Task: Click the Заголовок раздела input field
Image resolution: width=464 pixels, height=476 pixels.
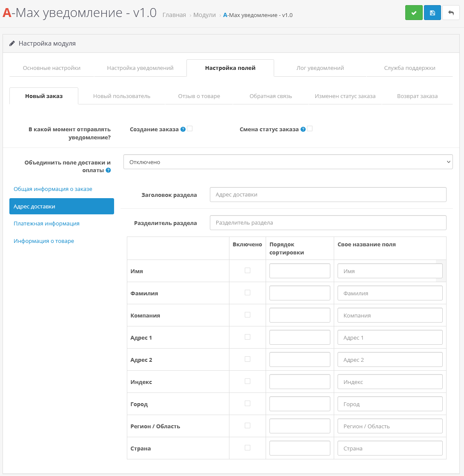Action: [328, 194]
